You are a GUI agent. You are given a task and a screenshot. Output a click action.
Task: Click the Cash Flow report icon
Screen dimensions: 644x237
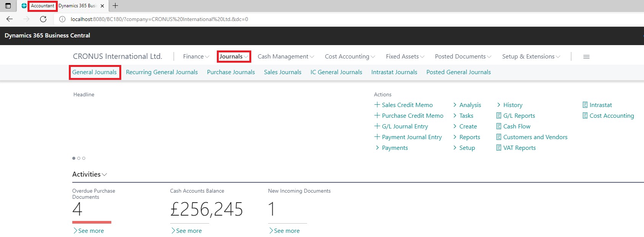499,126
